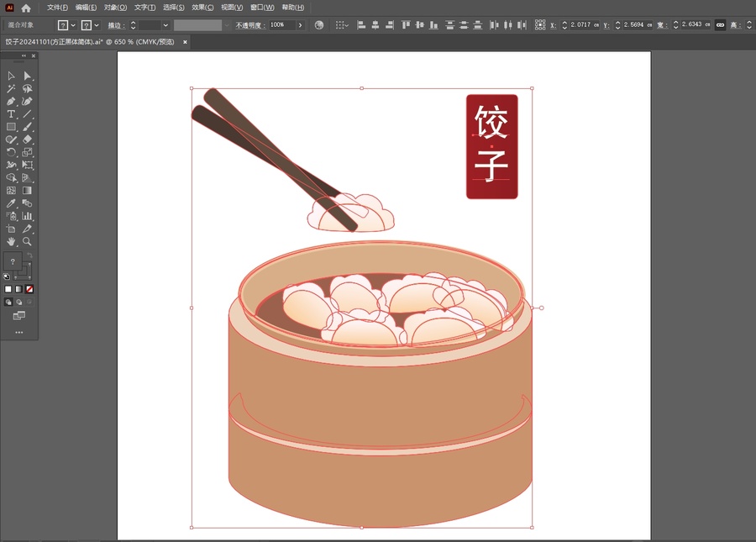Pick the Shaper tool
The width and height of the screenshot is (756, 542).
pyautogui.click(x=11, y=139)
